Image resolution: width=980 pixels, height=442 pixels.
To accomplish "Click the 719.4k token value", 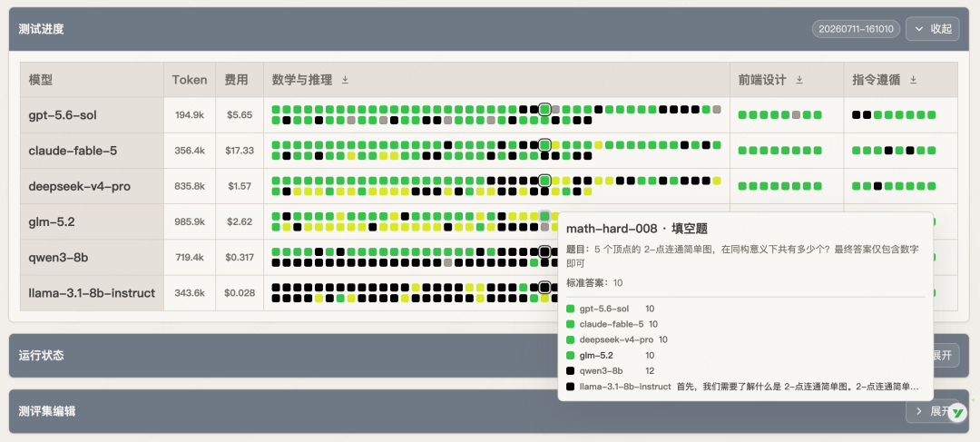I will (x=190, y=258).
